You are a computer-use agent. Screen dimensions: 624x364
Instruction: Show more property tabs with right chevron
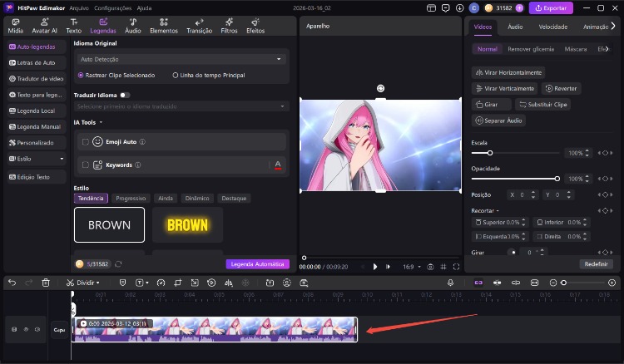pos(613,26)
